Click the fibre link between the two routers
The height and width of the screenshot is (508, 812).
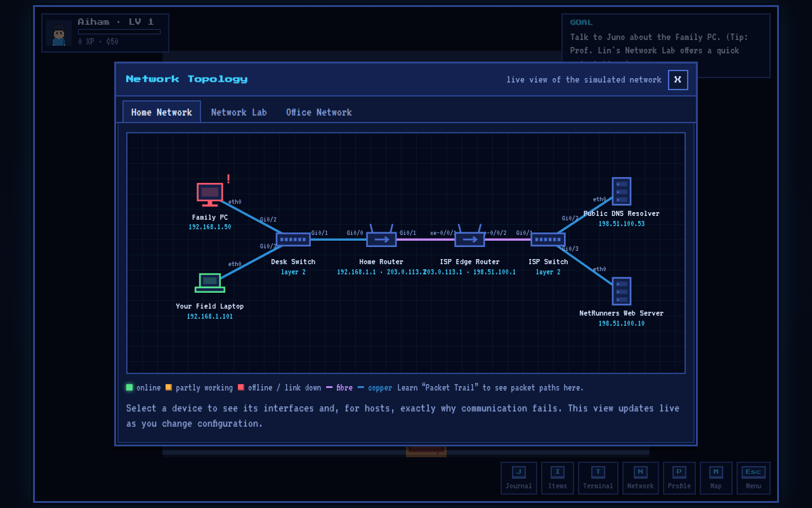click(425, 239)
